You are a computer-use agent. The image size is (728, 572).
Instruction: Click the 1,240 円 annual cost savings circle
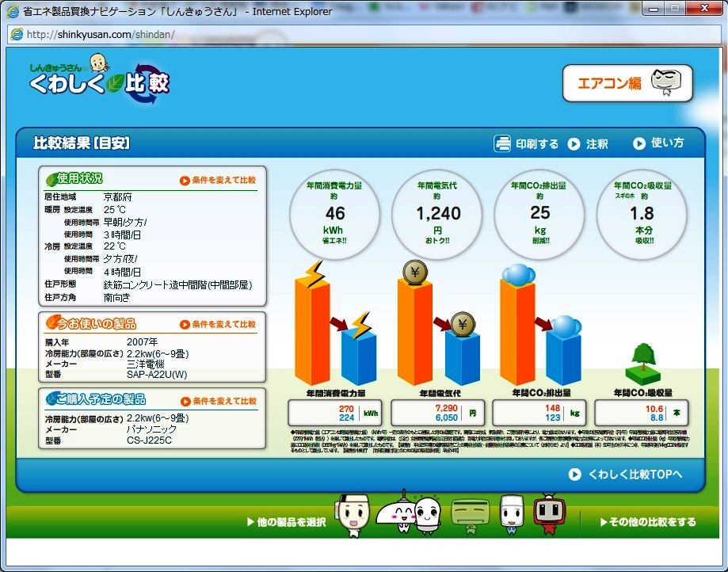click(437, 214)
